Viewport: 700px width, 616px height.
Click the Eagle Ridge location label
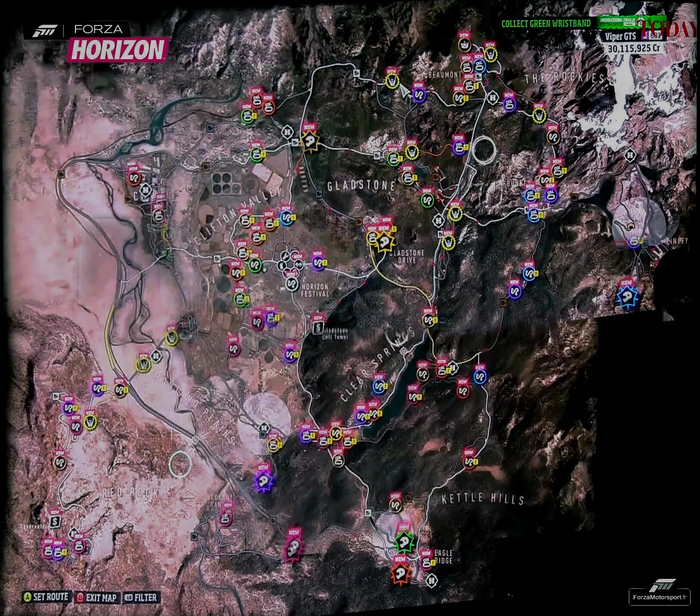pyautogui.click(x=443, y=556)
